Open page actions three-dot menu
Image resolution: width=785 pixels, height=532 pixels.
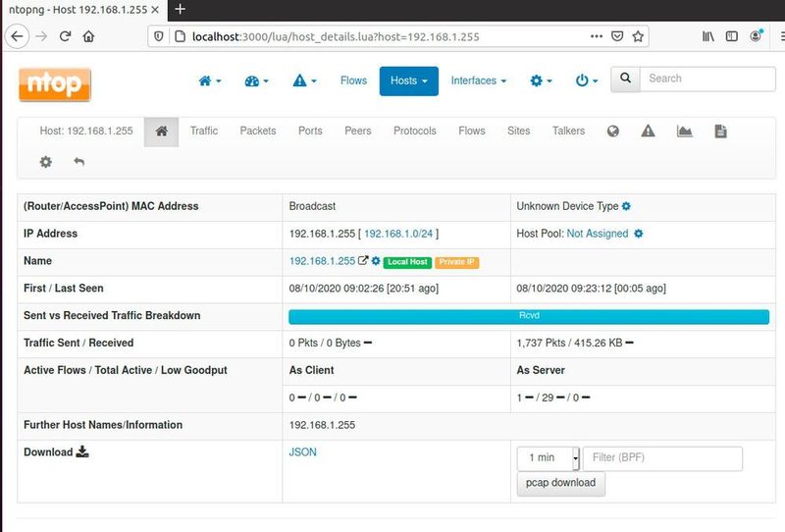[597, 36]
